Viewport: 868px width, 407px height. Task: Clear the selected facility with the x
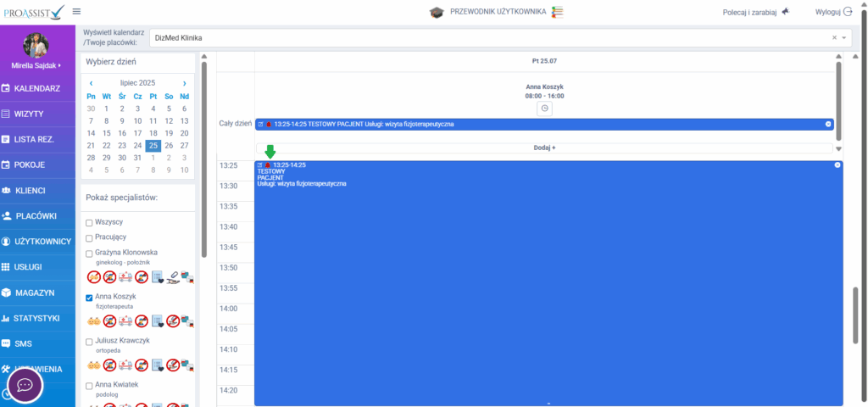coord(833,38)
